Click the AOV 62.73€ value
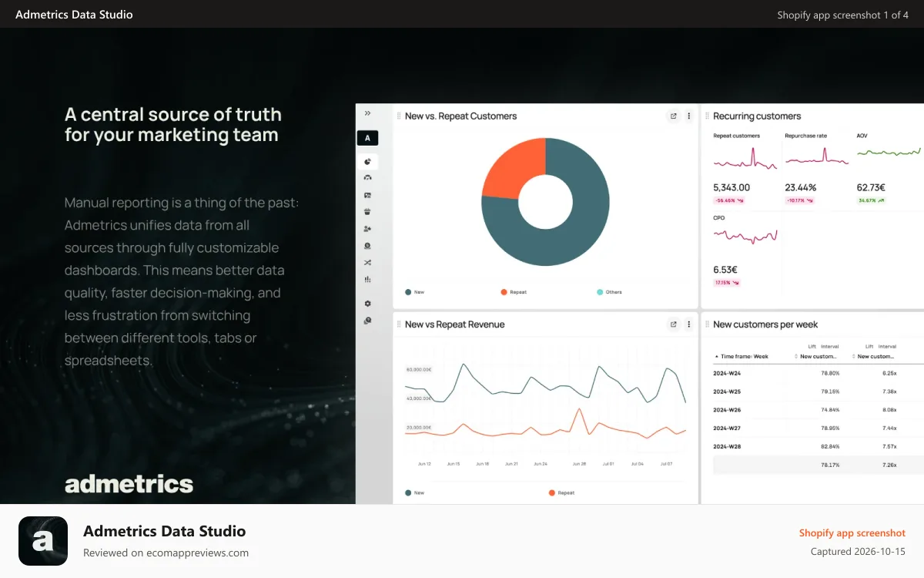This screenshot has height=578, width=924. (x=871, y=187)
